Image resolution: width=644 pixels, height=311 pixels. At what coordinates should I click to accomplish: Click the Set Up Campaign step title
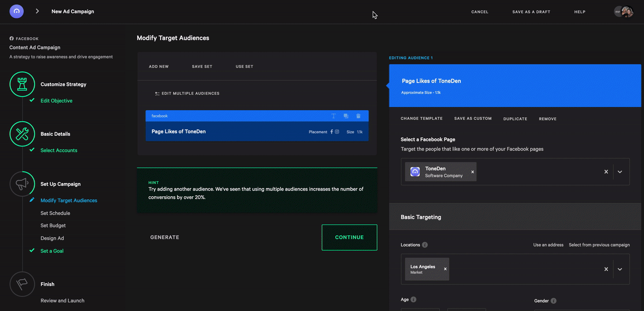(x=60, y=184)
